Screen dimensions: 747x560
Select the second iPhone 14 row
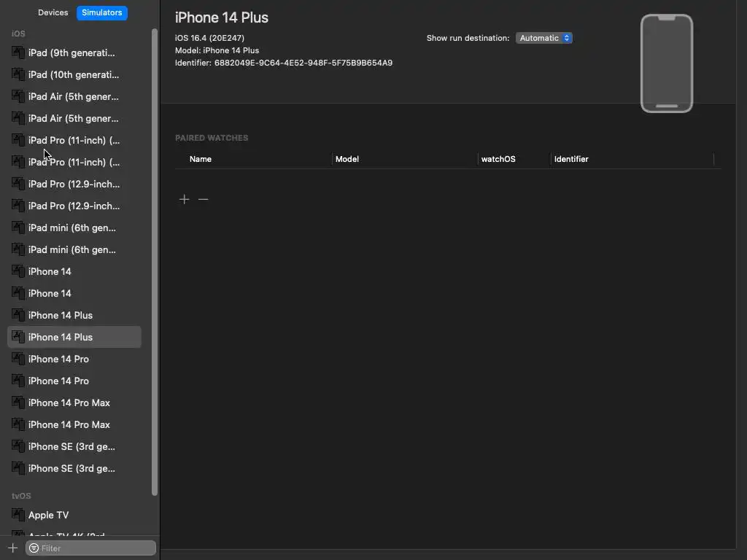(x=74, y=293)
